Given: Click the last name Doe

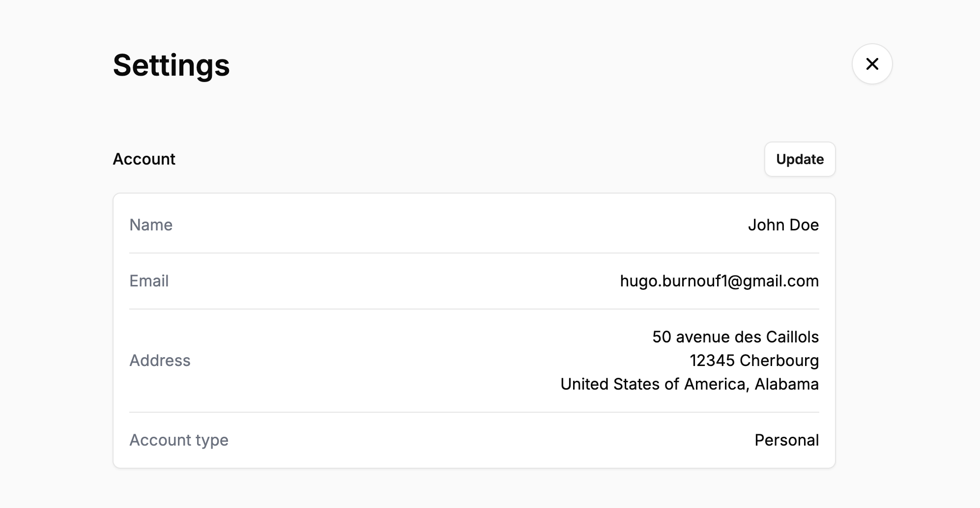Looking at the screenshot, I should tap(804, 225).
